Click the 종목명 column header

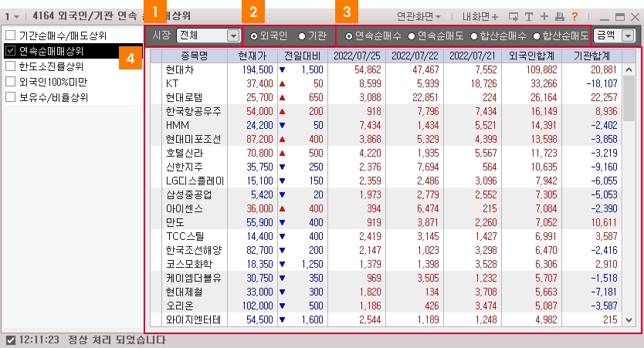[x=195, y=56]
